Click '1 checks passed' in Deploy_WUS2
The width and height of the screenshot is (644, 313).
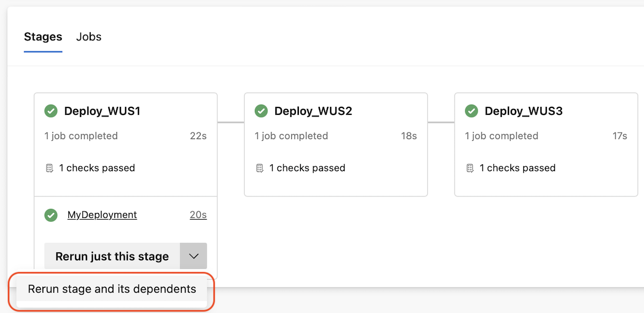[x=307, y=168]
